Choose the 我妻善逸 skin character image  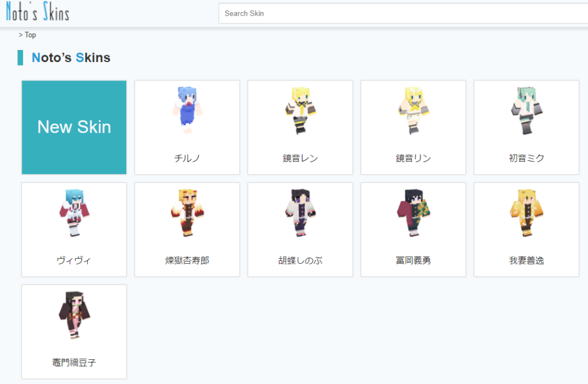point(526,213)
